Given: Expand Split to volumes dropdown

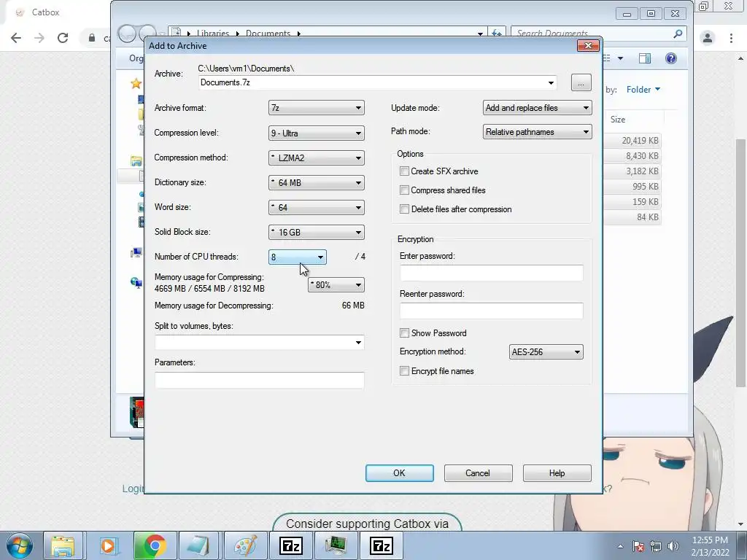Looking at the screenshot, I should coord(358,343).
